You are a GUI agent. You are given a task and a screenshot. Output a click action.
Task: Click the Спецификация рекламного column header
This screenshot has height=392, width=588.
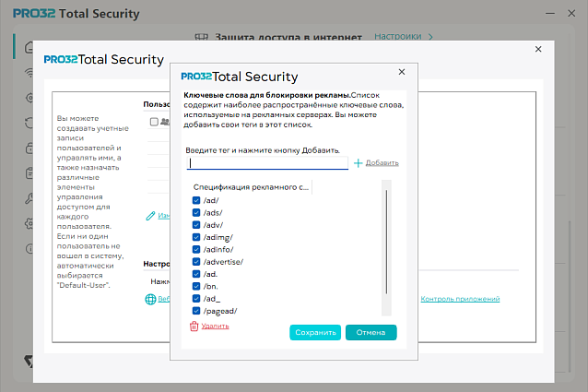(x=251, y=187)
